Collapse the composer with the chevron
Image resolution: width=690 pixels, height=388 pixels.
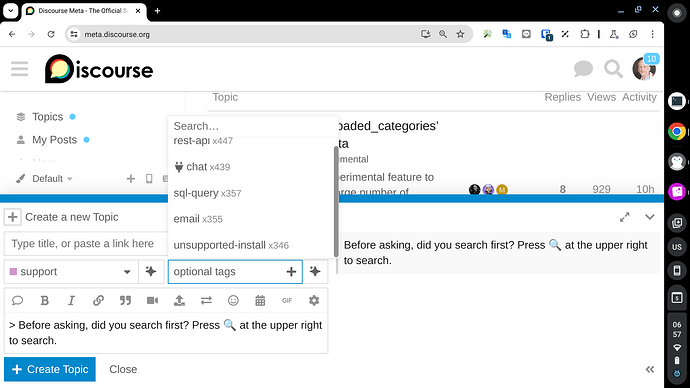(650, 217)
